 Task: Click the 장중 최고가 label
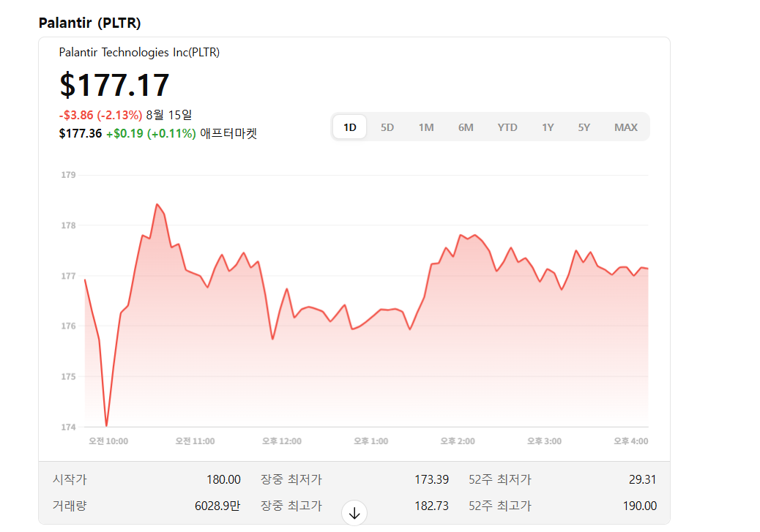tap(291, 506)
